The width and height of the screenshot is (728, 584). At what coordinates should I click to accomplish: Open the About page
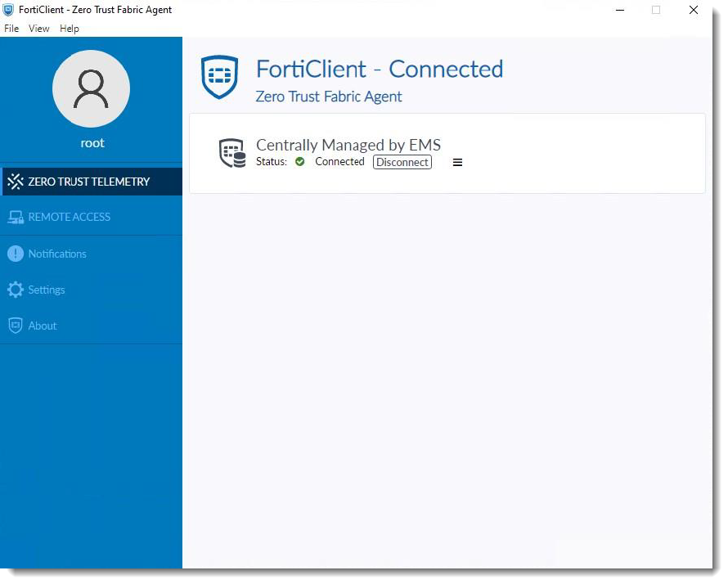pyautogui.click(x=42, y=326)
